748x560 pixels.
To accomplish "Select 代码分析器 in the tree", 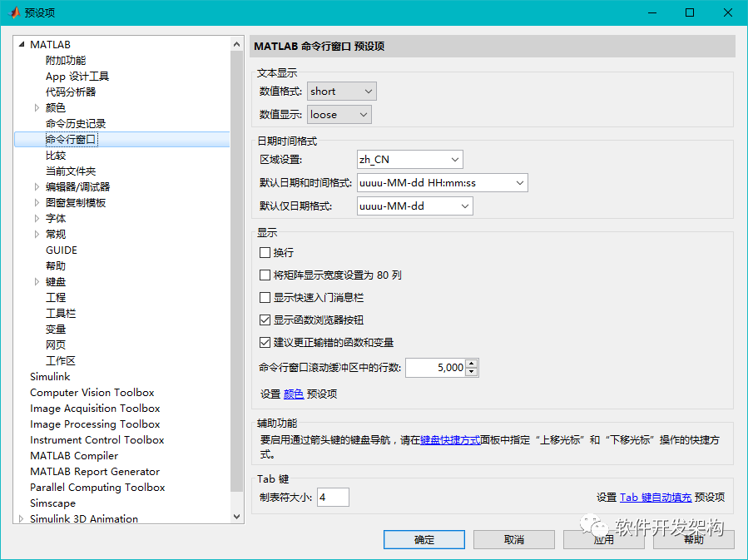I will tap(71, 92).
